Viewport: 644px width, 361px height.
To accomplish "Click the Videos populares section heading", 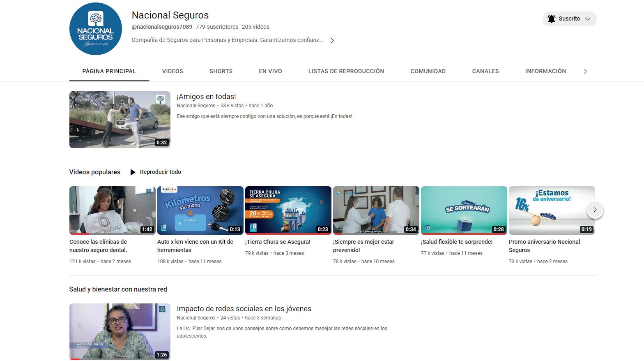I will pos(95,172).
